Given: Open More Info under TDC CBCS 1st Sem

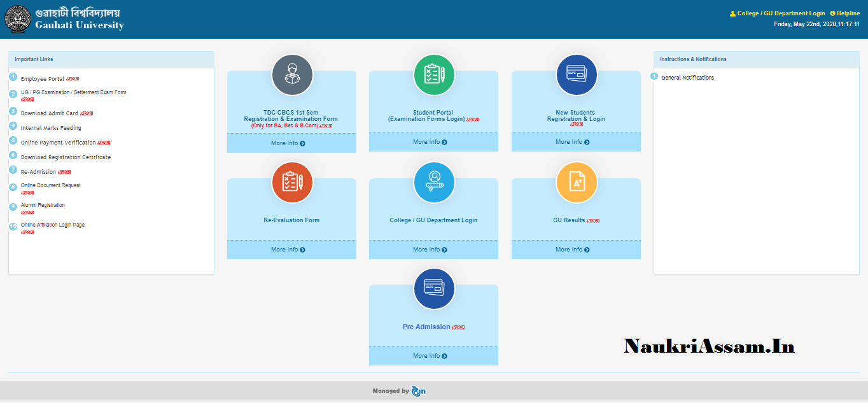Looking at the screenshot, I should pos(288,143).
